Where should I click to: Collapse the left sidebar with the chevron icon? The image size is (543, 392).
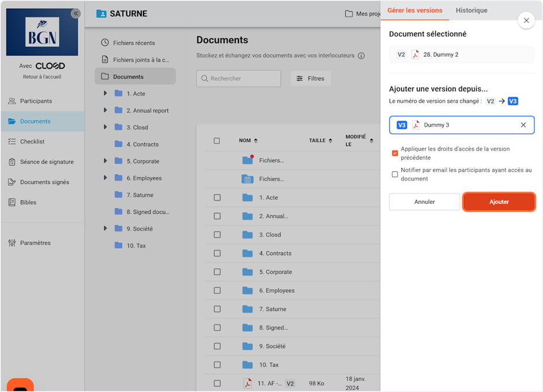tap(75, 13)
